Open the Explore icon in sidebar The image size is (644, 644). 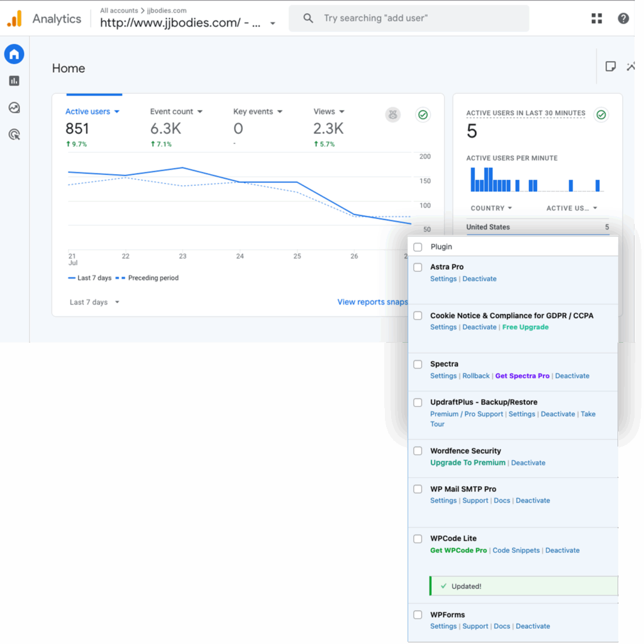(x=14, y=108)
